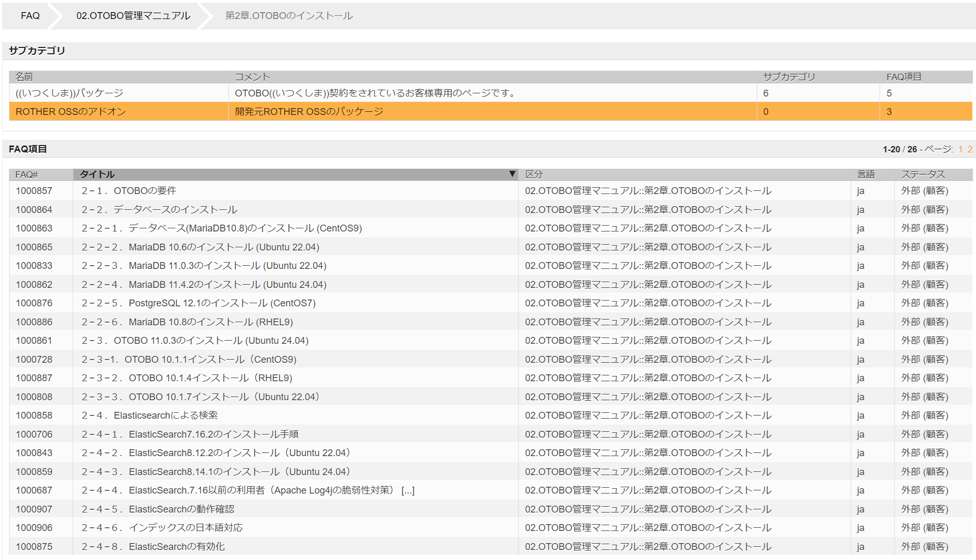This screenshot has width=976, height=560.
Task: Click the 区分 column header
Action: (534, 175)
